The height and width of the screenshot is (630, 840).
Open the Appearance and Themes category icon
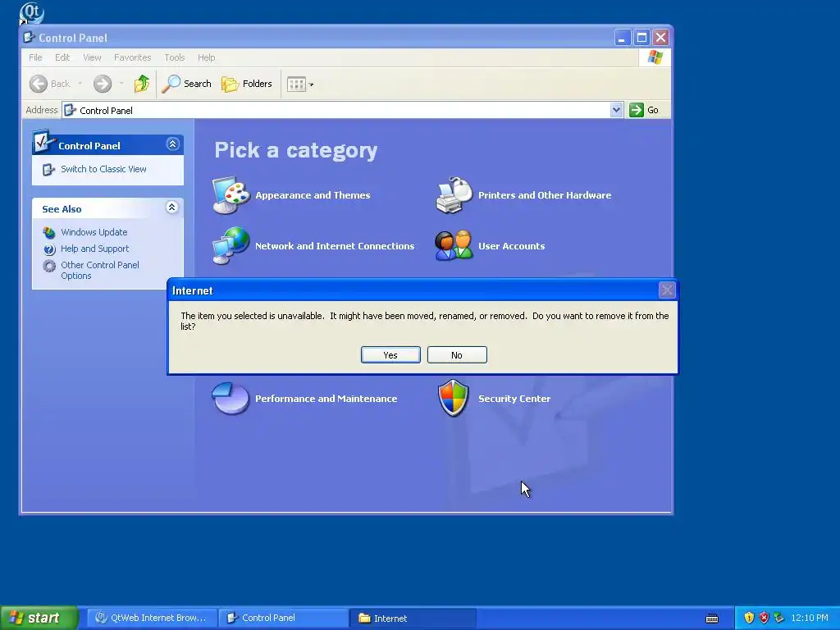[x=231, y=195]
